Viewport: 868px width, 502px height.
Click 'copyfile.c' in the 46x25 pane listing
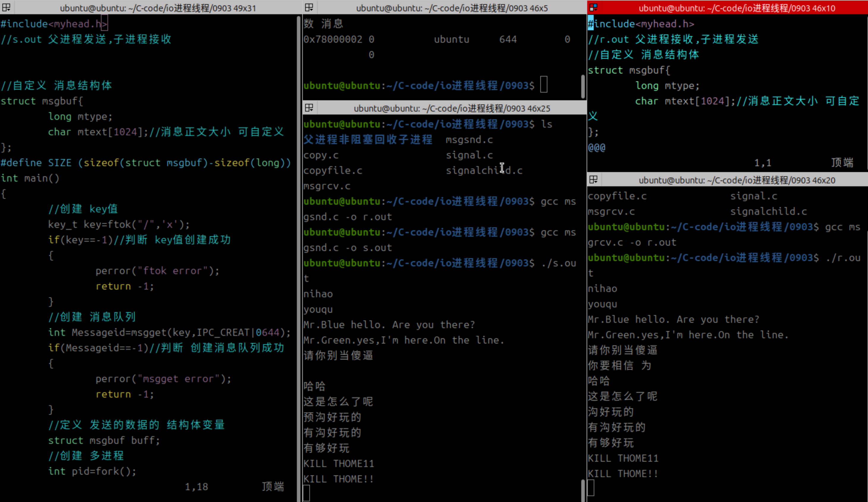[333, 170]
